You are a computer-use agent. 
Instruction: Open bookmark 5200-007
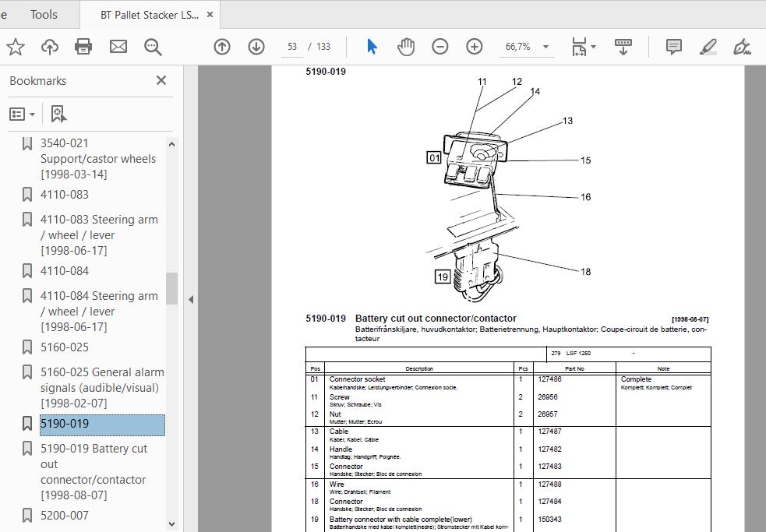point(65,515)
